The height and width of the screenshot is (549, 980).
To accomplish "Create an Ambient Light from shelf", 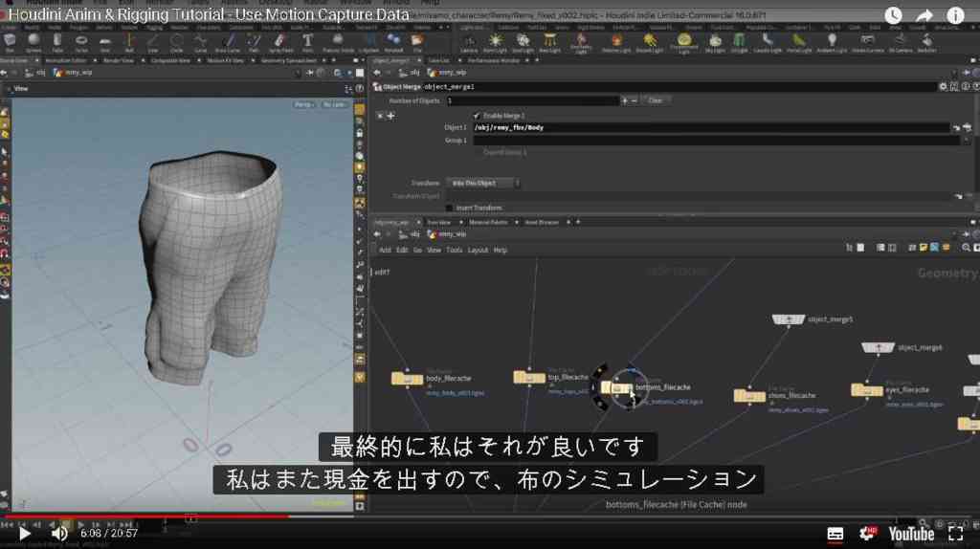I will 832,42.
